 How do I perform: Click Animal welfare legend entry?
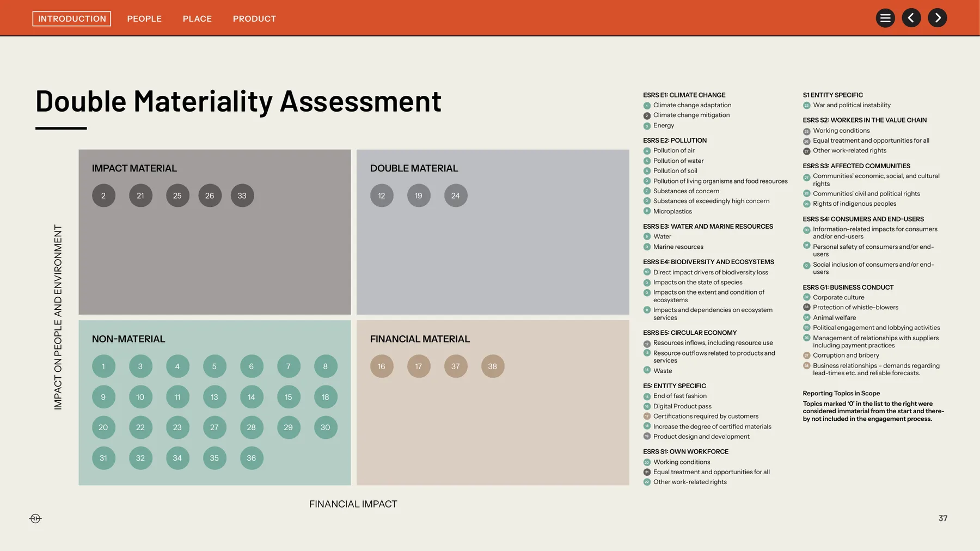click(830, 317)
